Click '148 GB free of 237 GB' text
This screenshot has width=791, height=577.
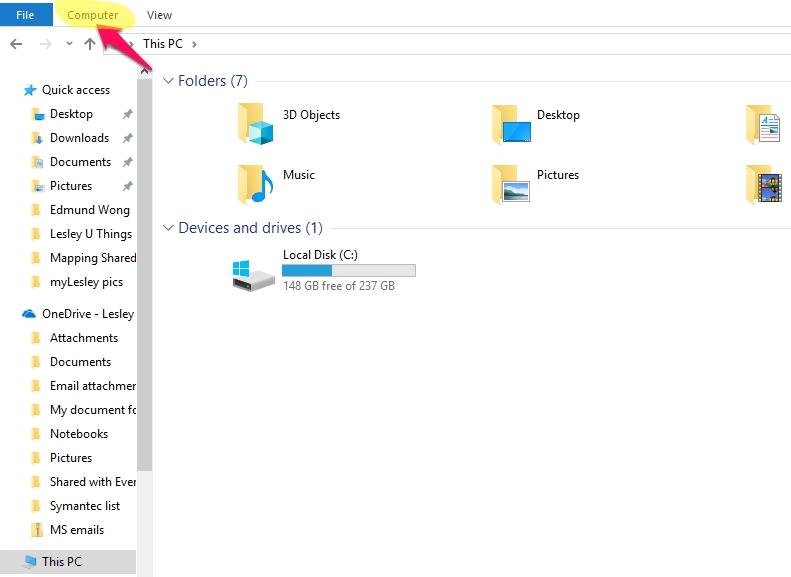click(339, 286)
